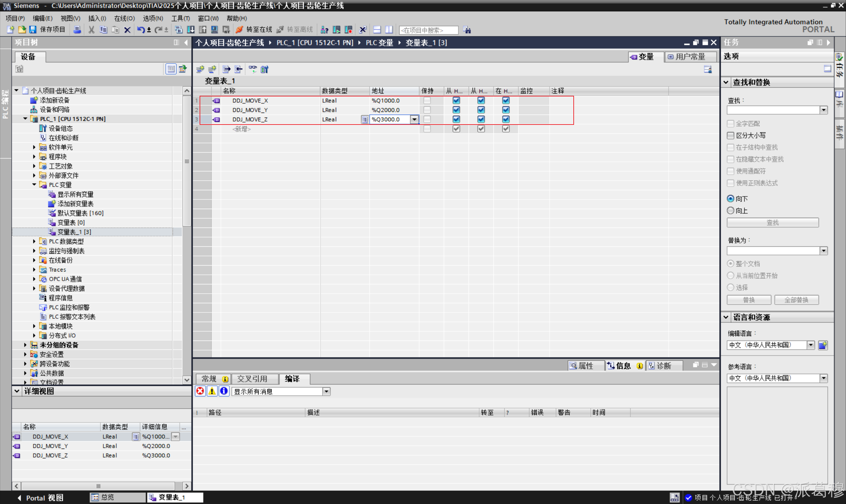Save the project using the floppy disk icon
Screen dimensions: 846x504
click(33, 30)
